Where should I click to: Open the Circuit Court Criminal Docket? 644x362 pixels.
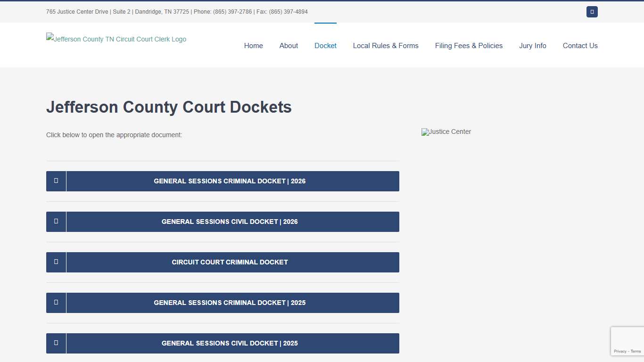tap(230, 262)
